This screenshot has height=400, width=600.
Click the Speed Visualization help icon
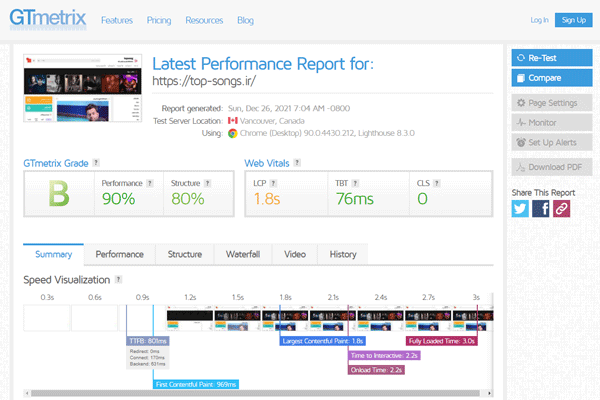pos(119,280)
